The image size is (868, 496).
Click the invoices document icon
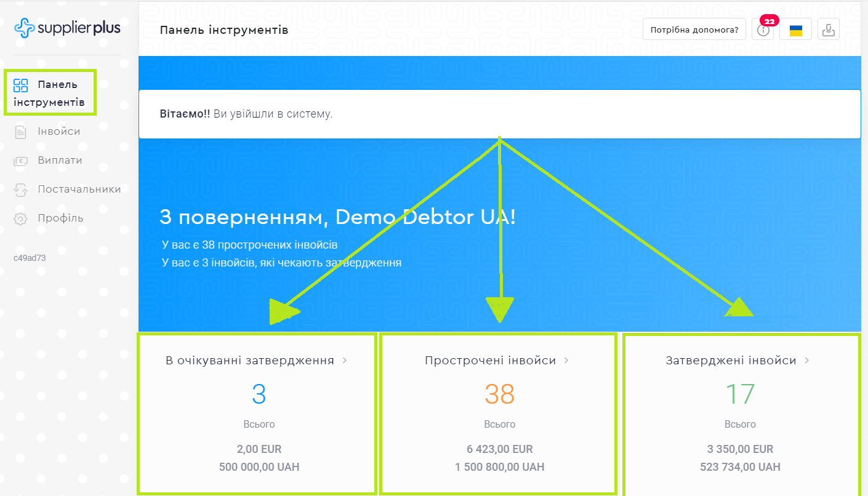(x=21, y=132)
